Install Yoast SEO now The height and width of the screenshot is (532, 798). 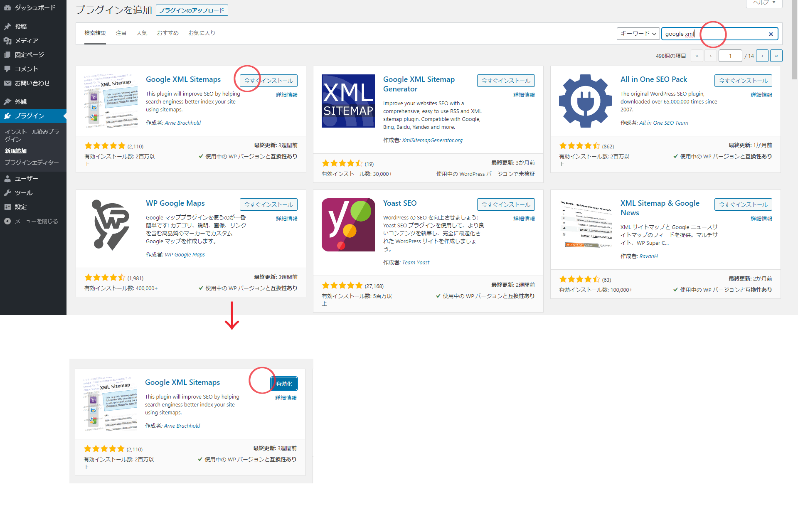[x=506, y=204]
